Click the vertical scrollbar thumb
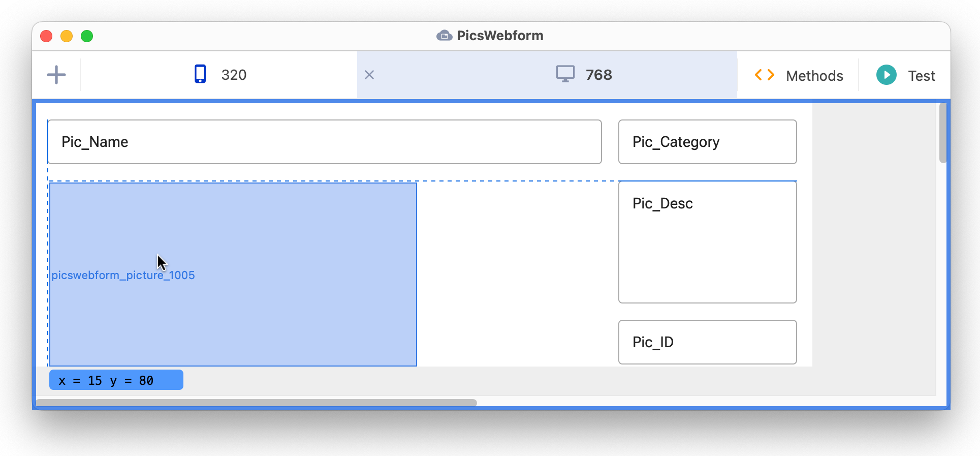Viewport: 980px width, 456px height. tap(943, 133)
